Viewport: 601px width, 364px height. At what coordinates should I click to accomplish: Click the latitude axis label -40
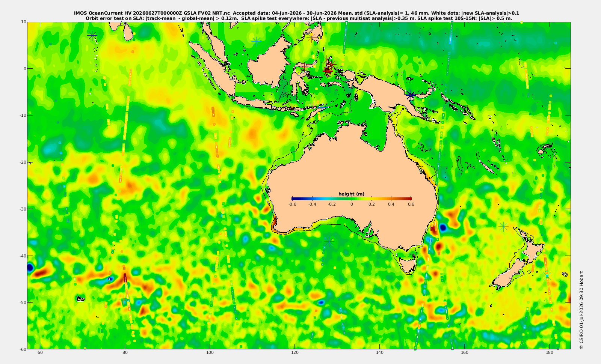(23, 256)
